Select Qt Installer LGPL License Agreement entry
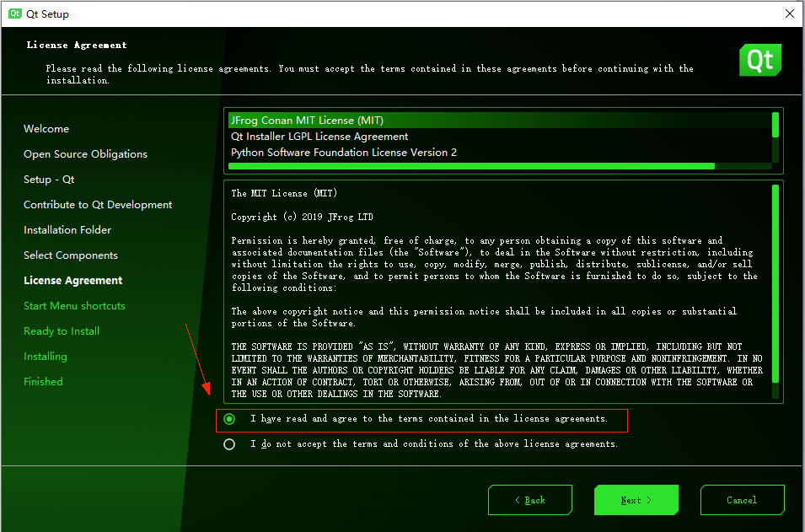Screen dimensions: 805x532 [x=500, y=136]
